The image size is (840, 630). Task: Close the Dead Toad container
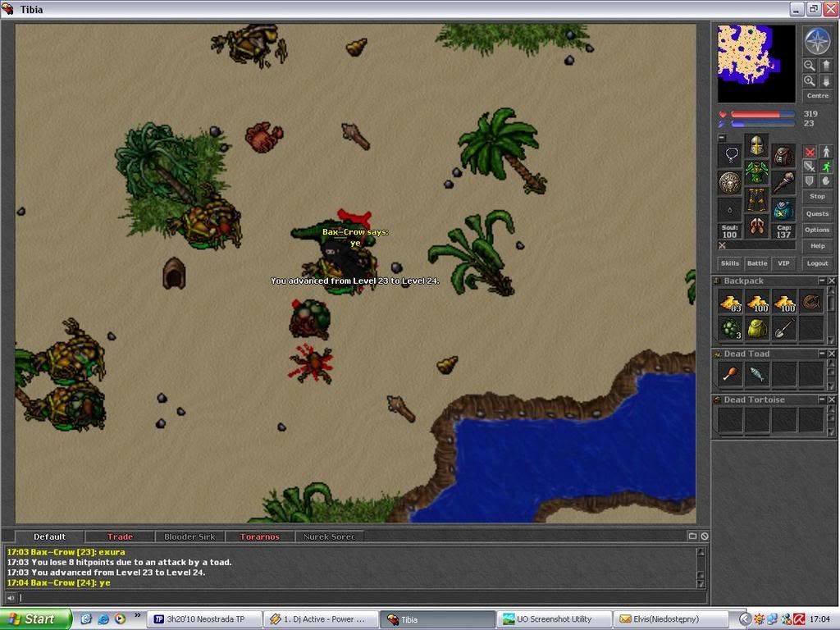pos(832,354)
